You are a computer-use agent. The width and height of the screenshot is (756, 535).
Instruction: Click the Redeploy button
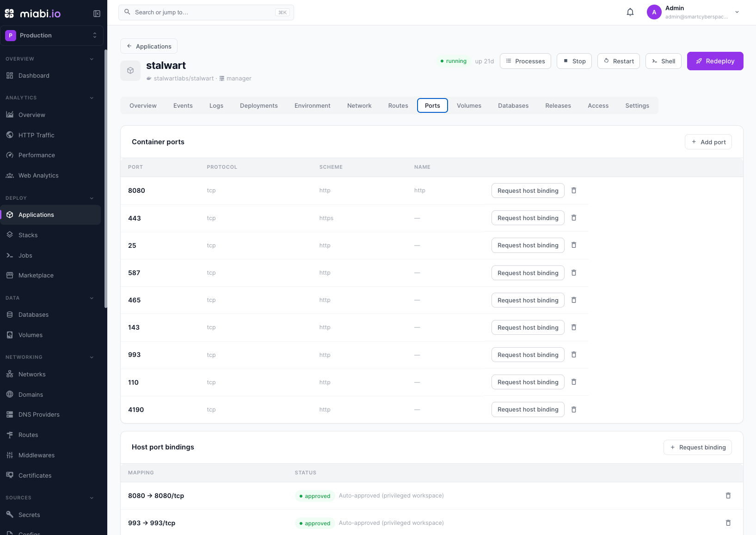(x=715, y=61)
